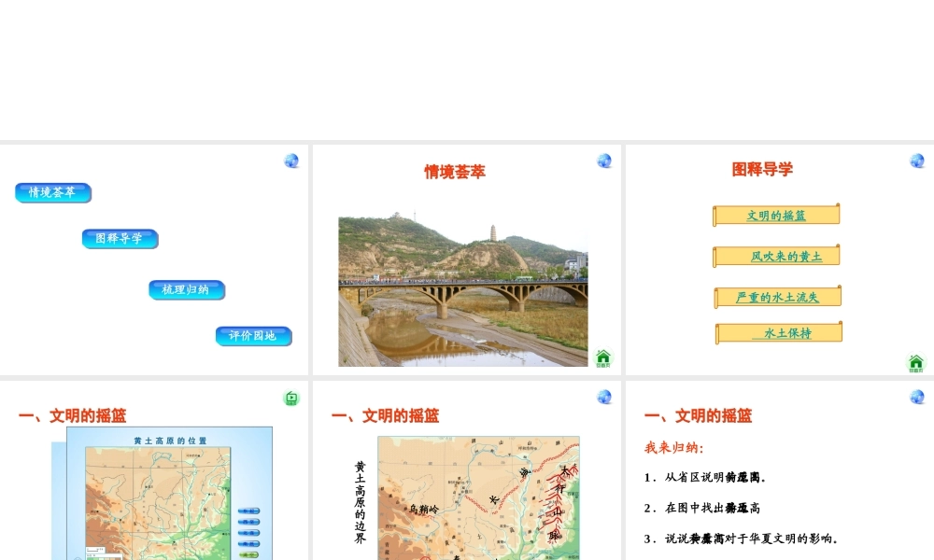The image size is (934, 560).
Task: Click the globe icon on the 黄土高原的边界 slide
Action: point(604,397)
